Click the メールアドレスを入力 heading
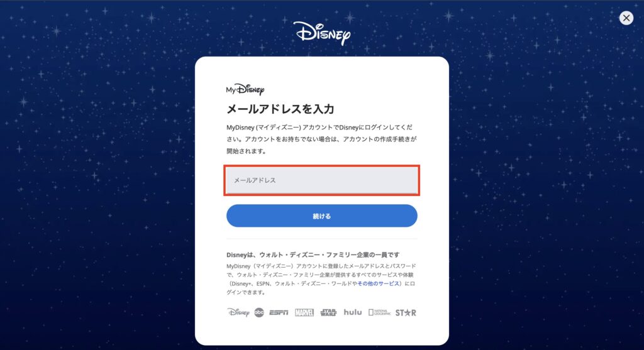Viewport: 644px width, 350px height. [280, 109]
